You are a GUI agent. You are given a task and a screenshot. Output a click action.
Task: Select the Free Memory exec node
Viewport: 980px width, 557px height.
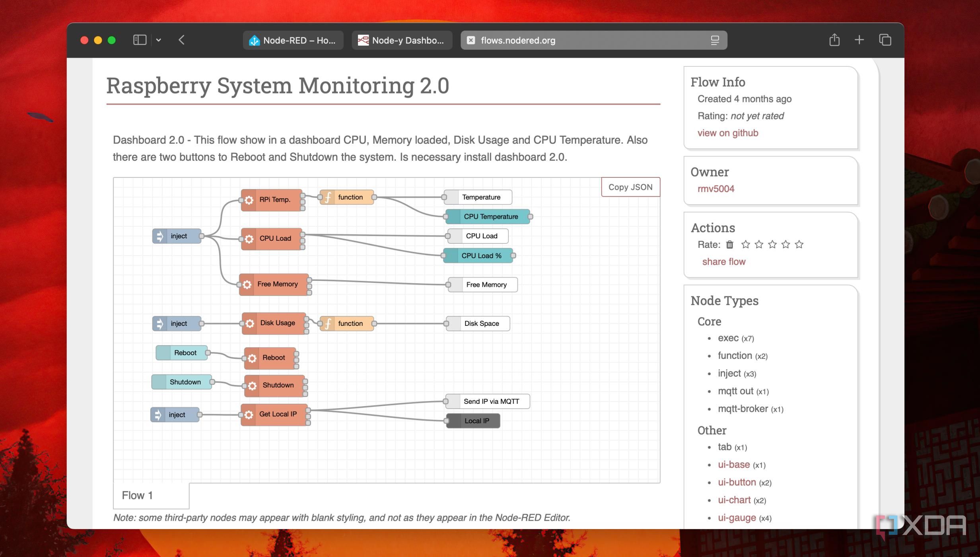coord(274,284)
